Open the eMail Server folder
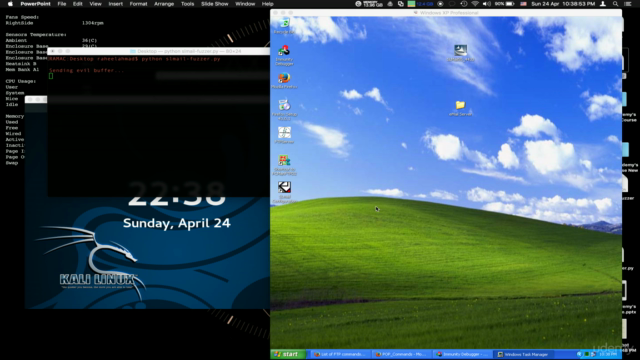Screen dimensions: 640x360 coord(460,108)
